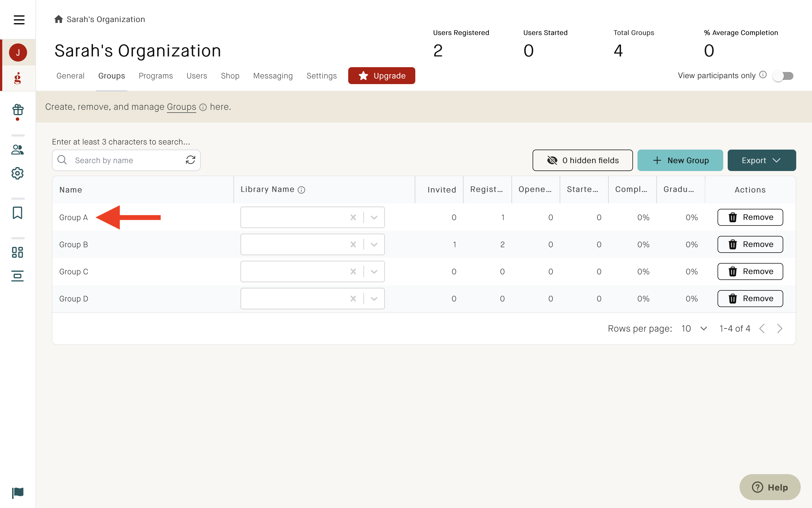The image size is (812, 508).
Task: Switch to the Groups tab
Action: coord(111,76)
